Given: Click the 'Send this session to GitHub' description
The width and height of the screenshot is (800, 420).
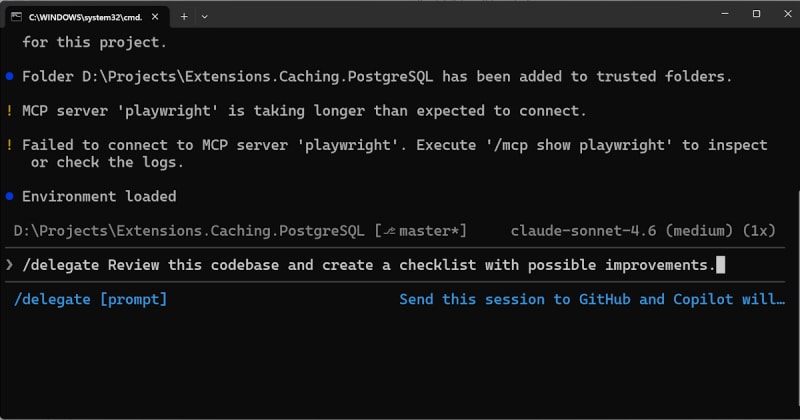Looking at the screenshot, I should coord(592,299).
